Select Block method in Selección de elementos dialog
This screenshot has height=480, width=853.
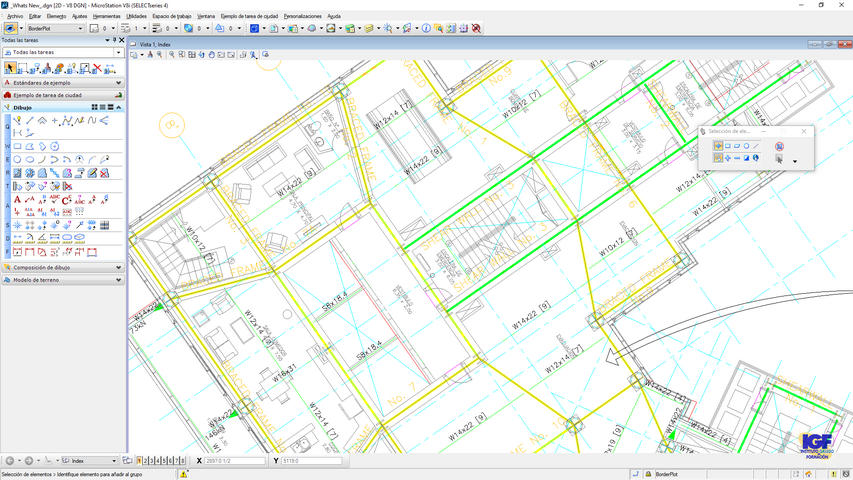[x=728, y=146]
